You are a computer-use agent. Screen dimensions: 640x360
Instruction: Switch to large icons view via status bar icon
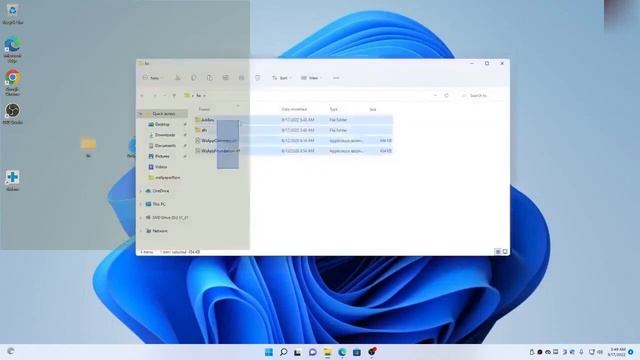[505, 252]
